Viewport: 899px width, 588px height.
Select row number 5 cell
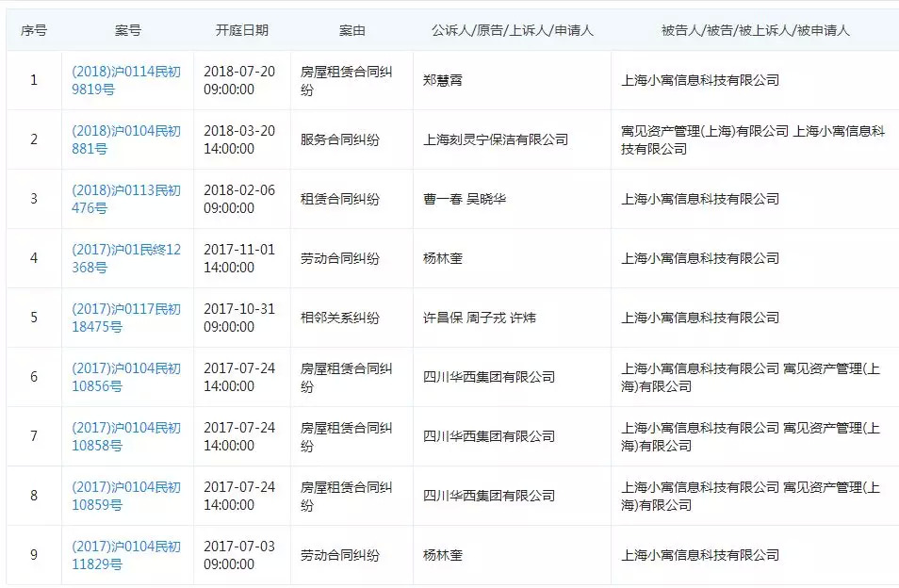point(34,318)
